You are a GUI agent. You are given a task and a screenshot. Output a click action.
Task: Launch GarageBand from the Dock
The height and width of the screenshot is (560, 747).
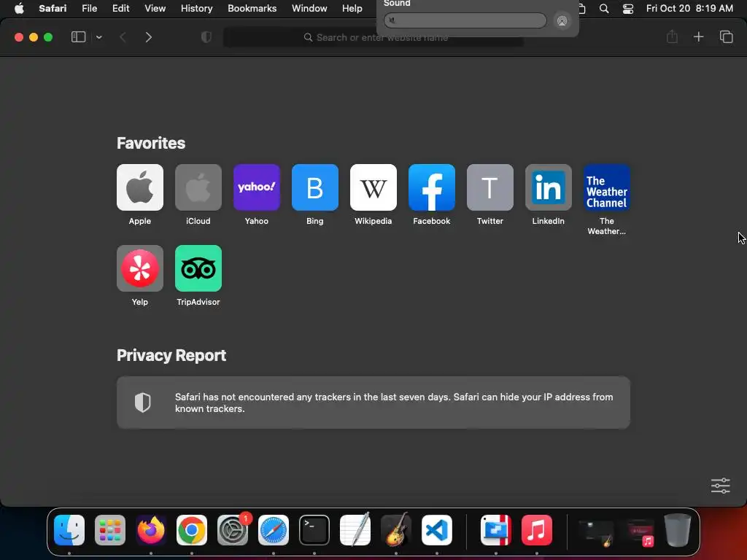pos(396,529)
